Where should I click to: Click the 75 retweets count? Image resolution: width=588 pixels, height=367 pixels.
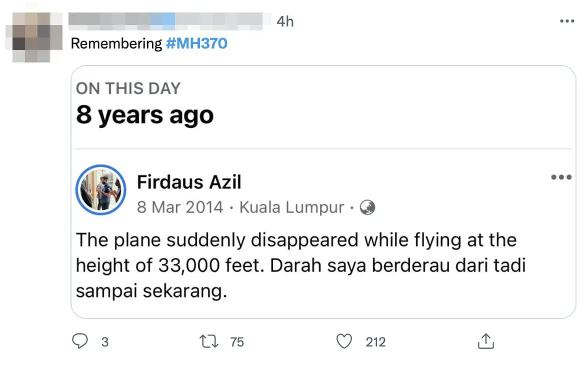click(x=237, y=342)
